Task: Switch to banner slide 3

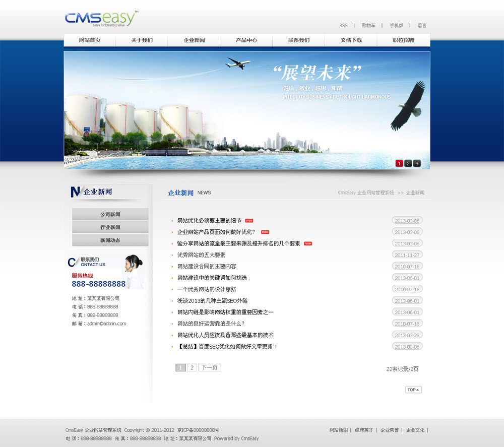Action: 417,163
